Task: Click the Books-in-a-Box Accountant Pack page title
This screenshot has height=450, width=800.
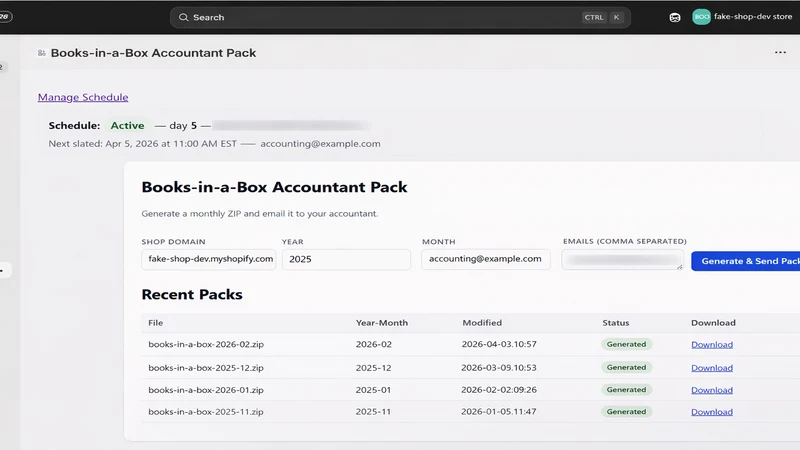Action: [x=153, y=53]
